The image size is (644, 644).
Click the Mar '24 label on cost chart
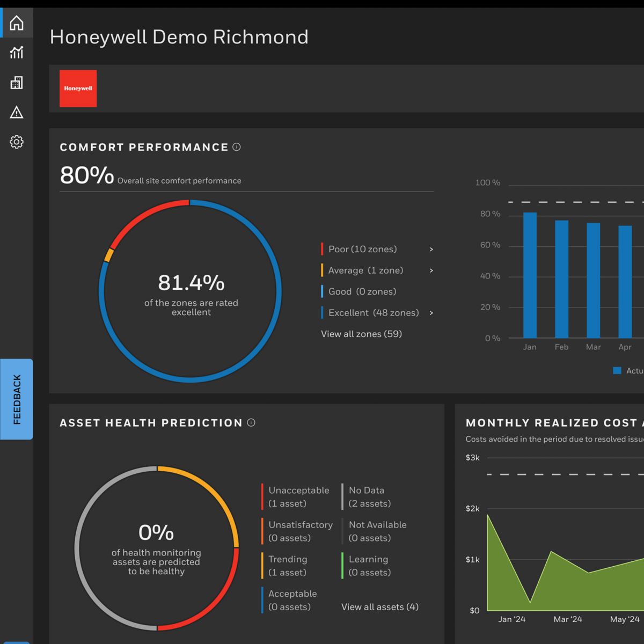pyautogui.click(x=568, y=619)
